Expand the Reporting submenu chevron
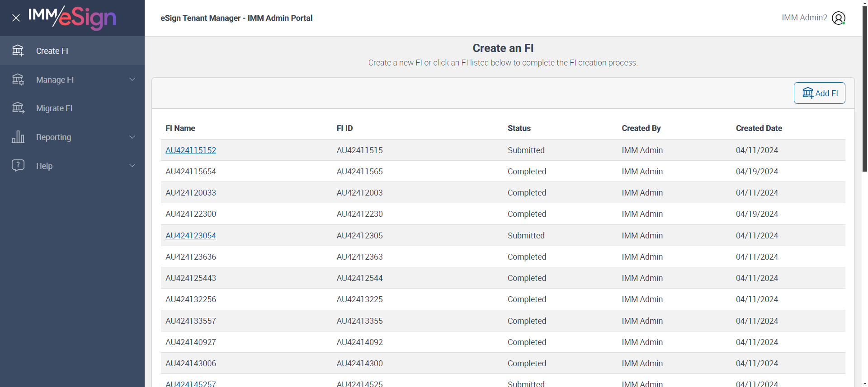The image size is (868, 387). pyautogui.click(x=132, y=137)
